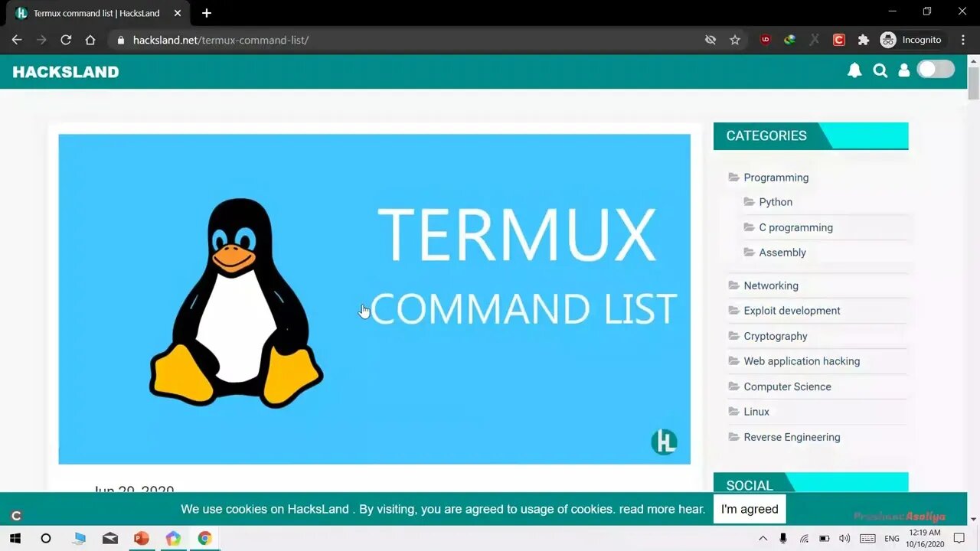Open the Computer Science category
Screen dimensions: 980x551
(x=787, y=386)
